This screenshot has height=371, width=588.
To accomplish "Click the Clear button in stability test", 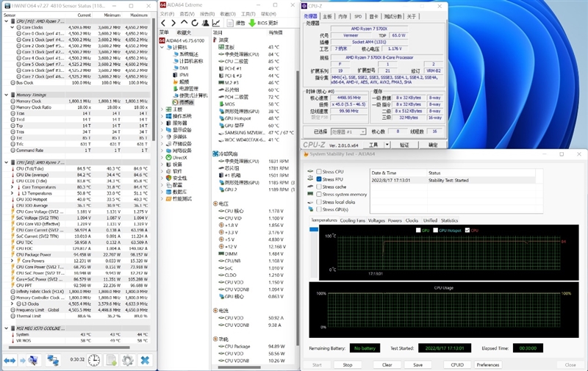I will pos(387,364).
